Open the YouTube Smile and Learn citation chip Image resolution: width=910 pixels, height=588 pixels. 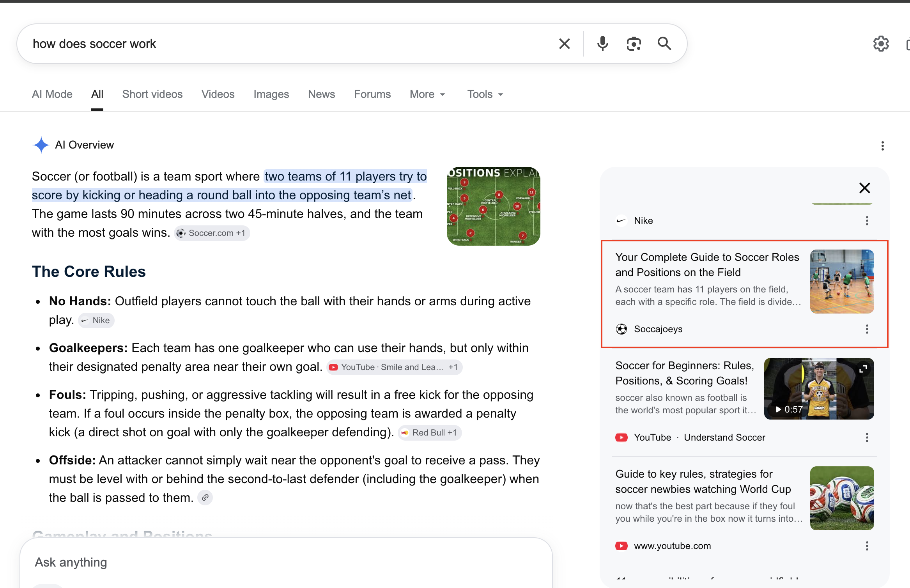tap(394, 367)
